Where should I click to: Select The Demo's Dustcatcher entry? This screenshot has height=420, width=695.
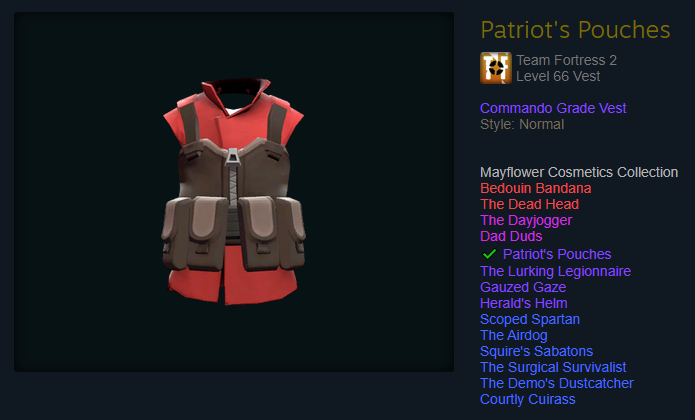(557, 383)
